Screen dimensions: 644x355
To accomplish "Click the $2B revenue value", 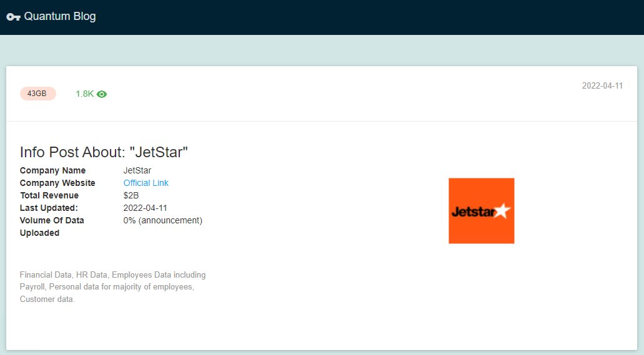I will (x=131, y=195).
